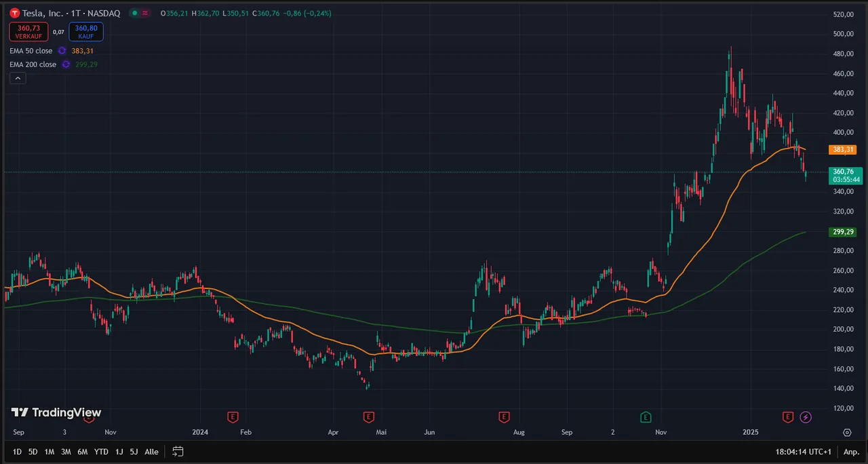Click the 2025 label on the time axis
The width and height of the screenshot is (868, 464).
pyautogui.click(x=751, y=432)
